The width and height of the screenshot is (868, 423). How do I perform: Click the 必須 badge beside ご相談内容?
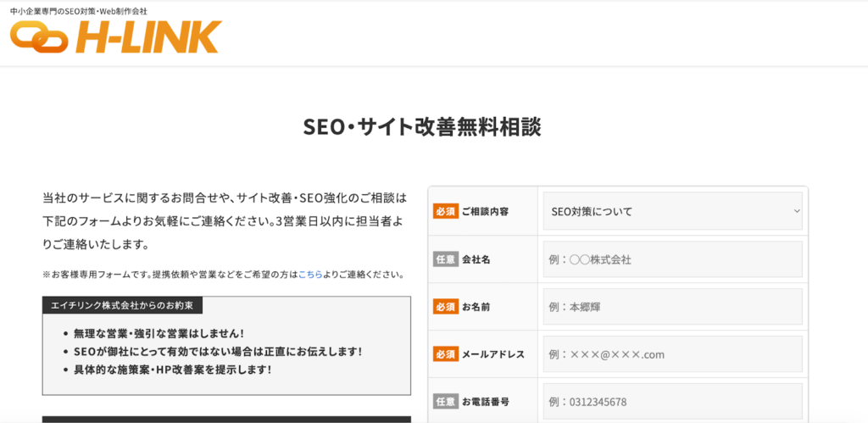coord(445,211)
